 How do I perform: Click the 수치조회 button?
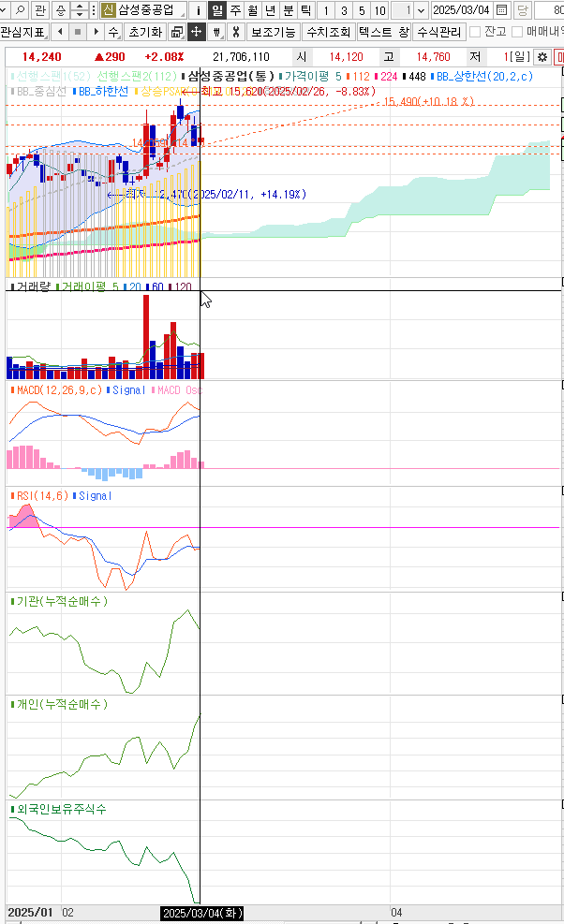[x=329, y=32]
